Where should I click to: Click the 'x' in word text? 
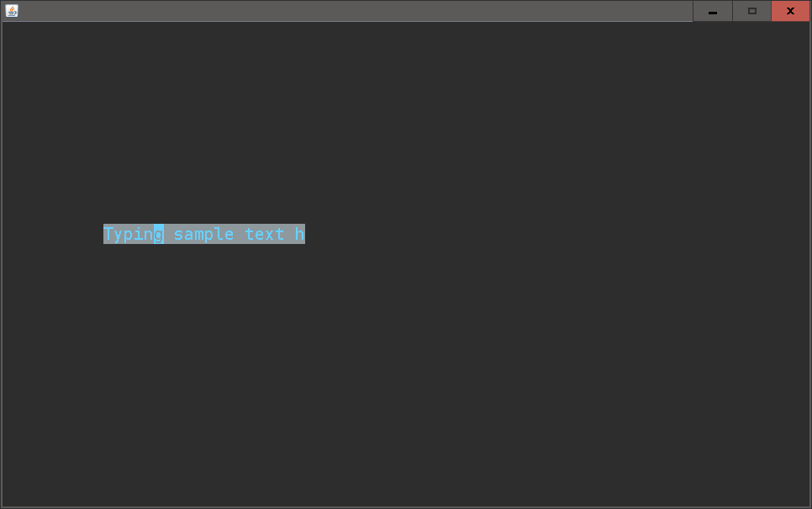(x=270, y=234)
